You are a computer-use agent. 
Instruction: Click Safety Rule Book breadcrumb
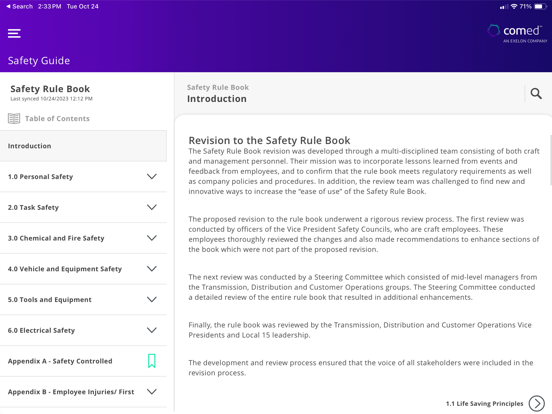point(218,87)
